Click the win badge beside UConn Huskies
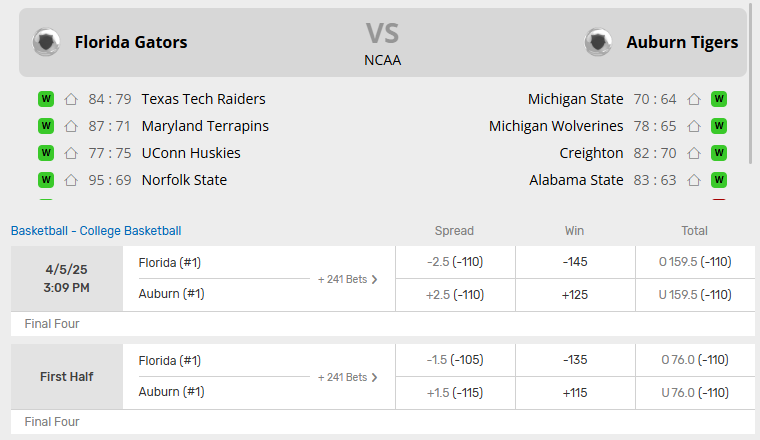 point(45,153)
